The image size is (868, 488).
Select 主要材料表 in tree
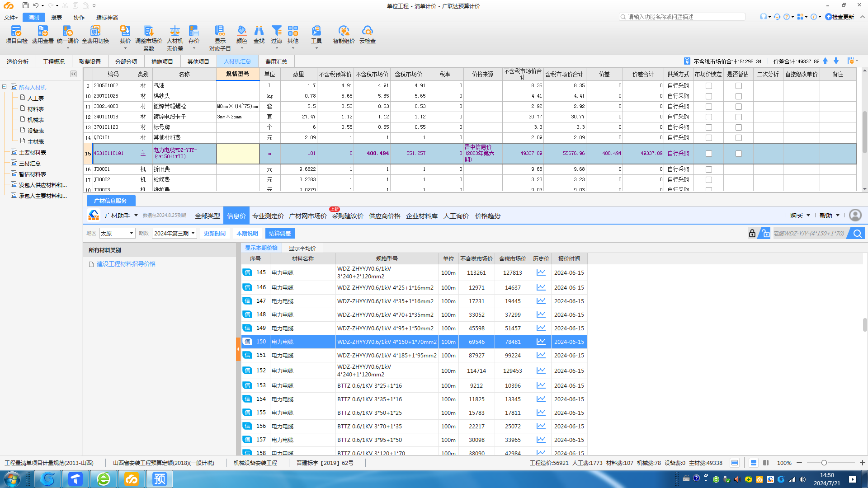point(33,152)
